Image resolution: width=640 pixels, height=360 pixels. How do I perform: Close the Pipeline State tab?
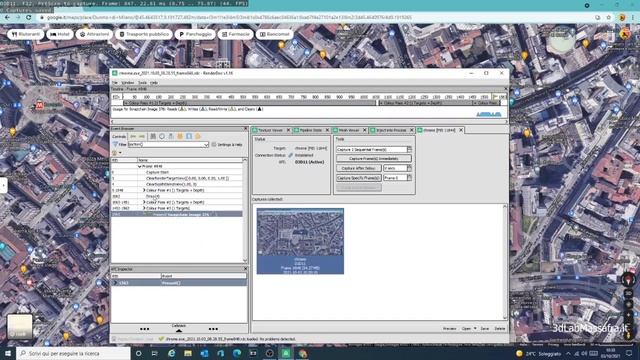coord(327,130)
